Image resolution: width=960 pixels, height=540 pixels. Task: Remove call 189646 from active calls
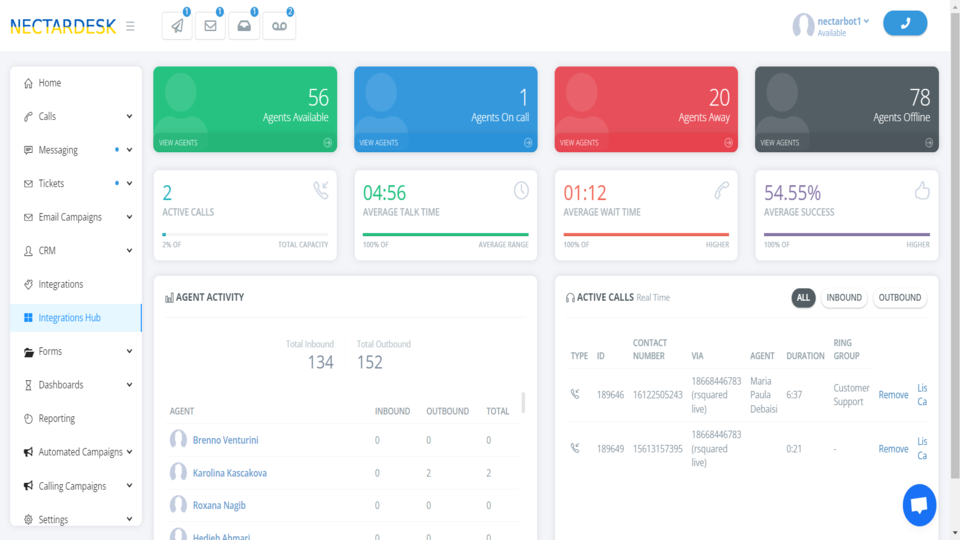tap(893, 395)
